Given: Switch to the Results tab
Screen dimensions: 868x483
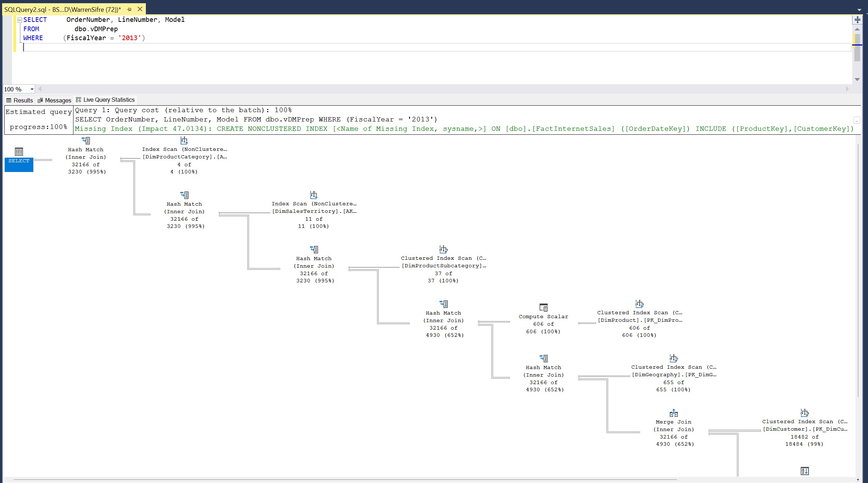Looking at the screenshot, I should (x=20, y=100).
